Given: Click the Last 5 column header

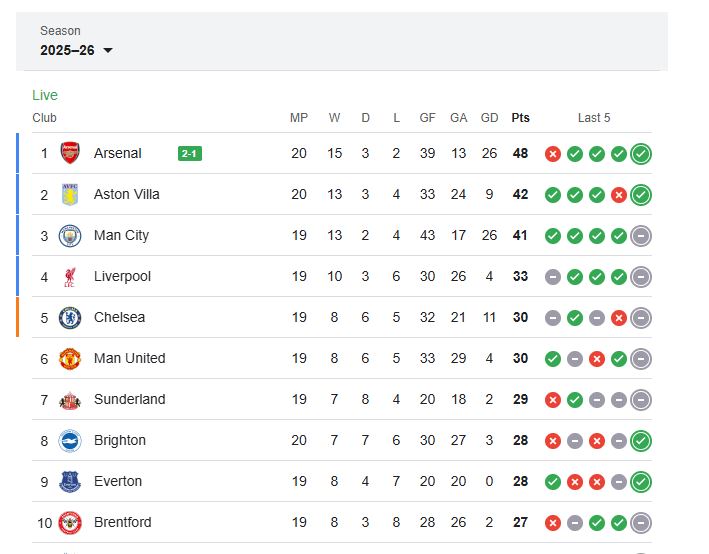Looking at the screenshot, I should (x=594, y=118).
